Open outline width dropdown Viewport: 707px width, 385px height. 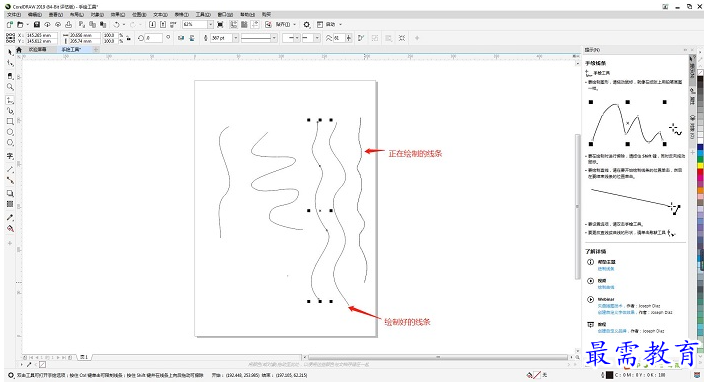tap(235, 38)
